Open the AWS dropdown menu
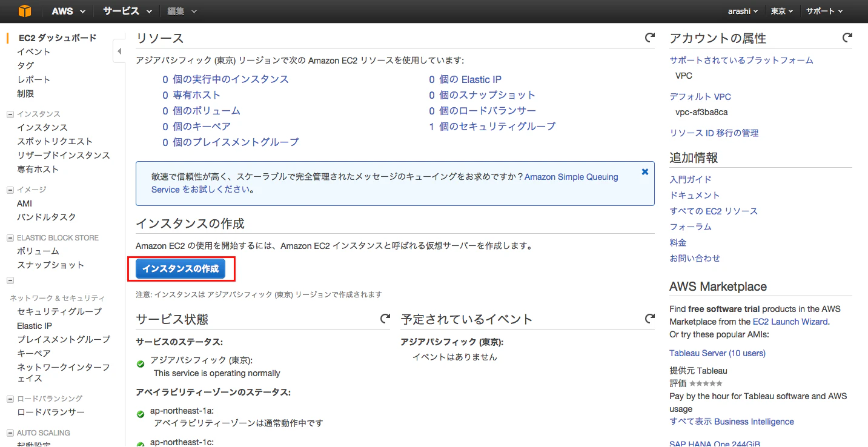The width and height of the screenshot is (868, 447). click(x=68, y=11)
